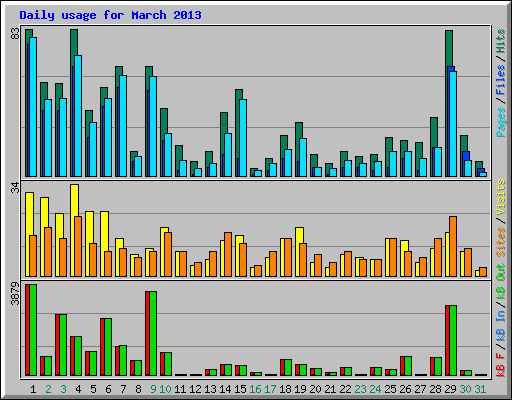
Task: Select the green day "17" label
Action: click(x=270, y=389)
